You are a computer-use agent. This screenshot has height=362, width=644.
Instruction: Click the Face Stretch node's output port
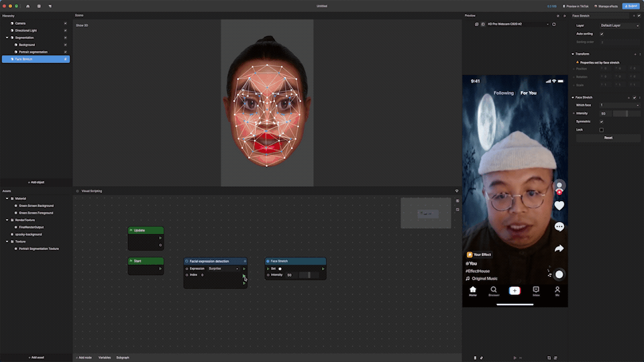(x=323, y=269)
